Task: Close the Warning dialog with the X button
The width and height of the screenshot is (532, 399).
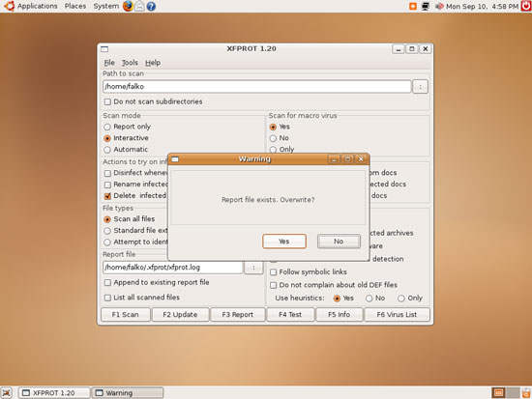Action: (361, 159)
